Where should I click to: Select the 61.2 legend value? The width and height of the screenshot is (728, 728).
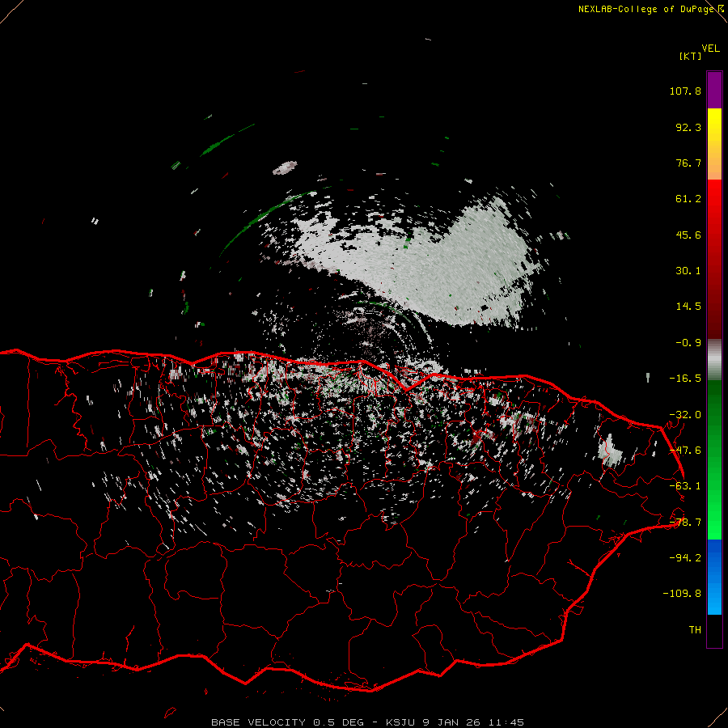(x=688, y=199)
